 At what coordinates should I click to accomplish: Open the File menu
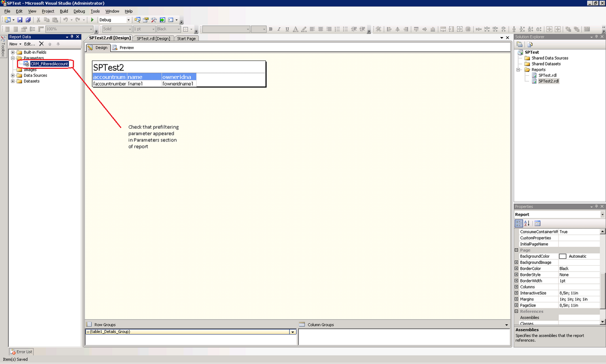[x=7, y=11]
